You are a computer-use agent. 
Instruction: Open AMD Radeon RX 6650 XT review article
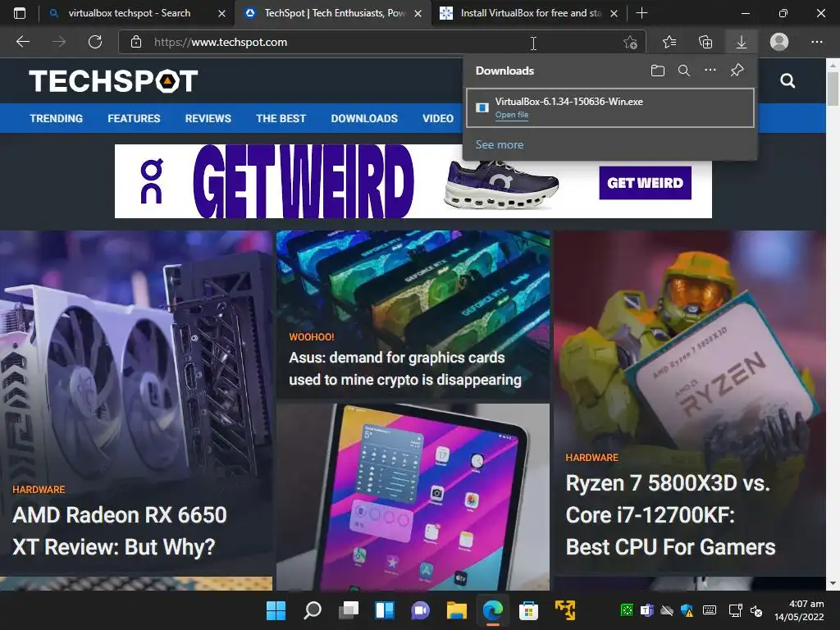pyautogui.click(x=120, y=531)
